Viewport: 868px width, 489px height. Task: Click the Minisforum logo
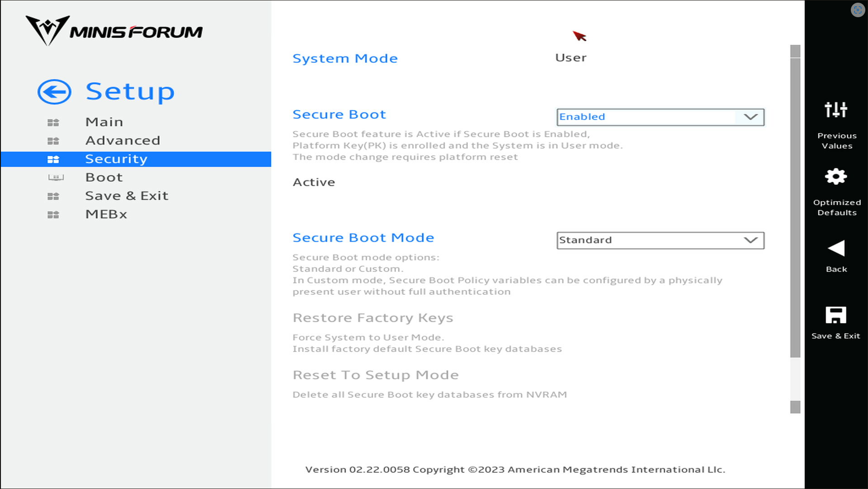pos(114,31)
